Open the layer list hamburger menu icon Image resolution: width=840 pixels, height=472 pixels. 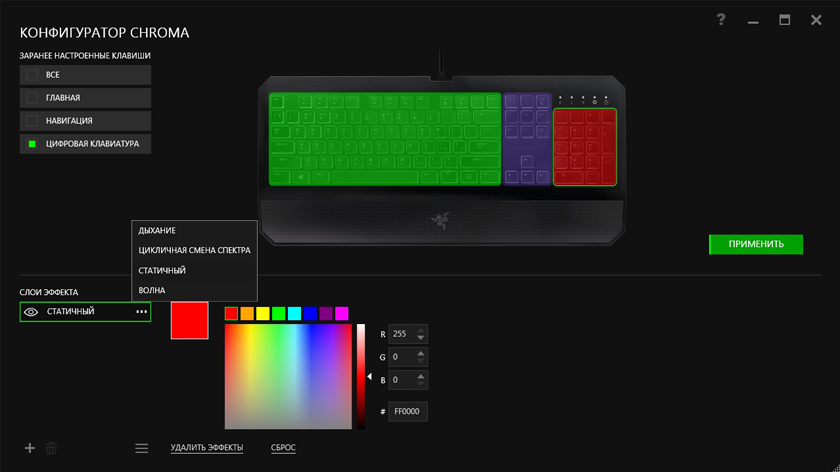(141, 448)
